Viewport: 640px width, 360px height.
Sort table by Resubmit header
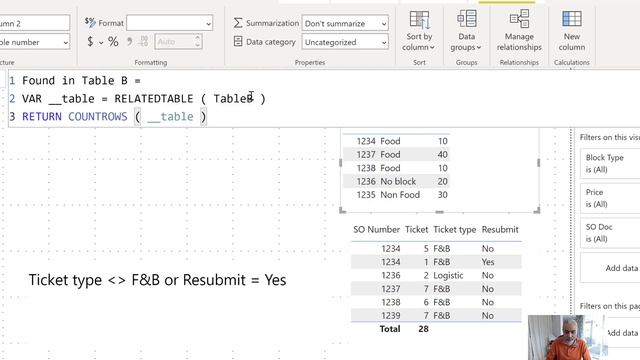[500, 229]
